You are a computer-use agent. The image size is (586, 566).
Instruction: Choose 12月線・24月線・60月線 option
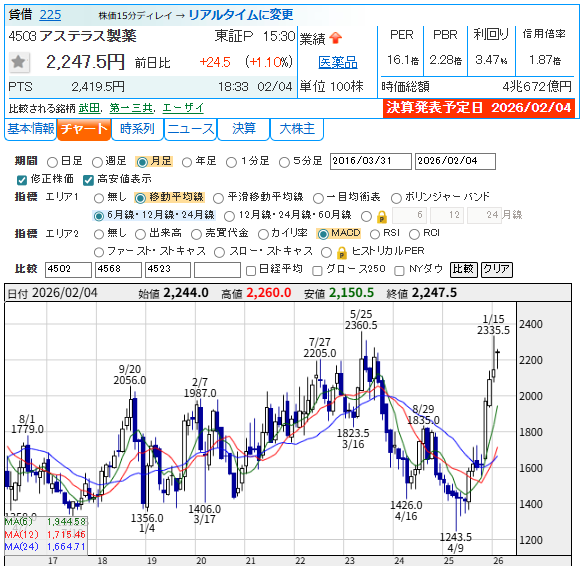click(229, 216)
